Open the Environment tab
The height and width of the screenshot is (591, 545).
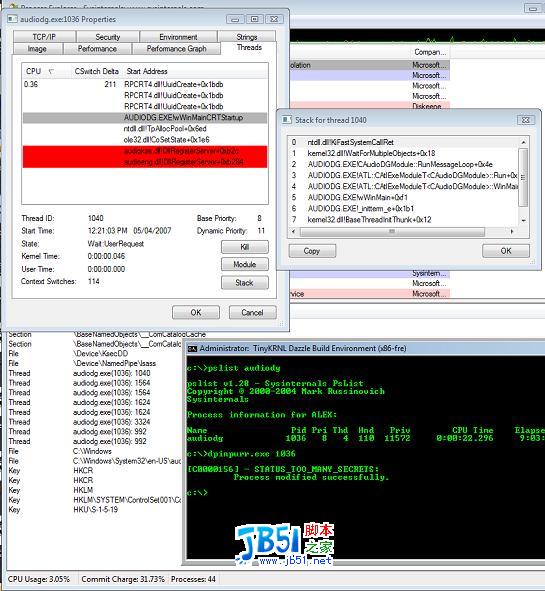(178, 37)
